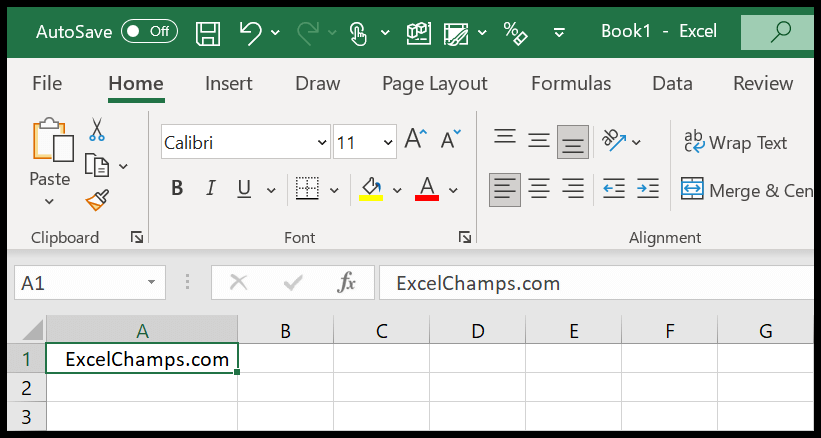Image resolution: width=821 pixels, height=438 pixels.
Task: Expand the Paste options arrow
Action: (49, 201)
